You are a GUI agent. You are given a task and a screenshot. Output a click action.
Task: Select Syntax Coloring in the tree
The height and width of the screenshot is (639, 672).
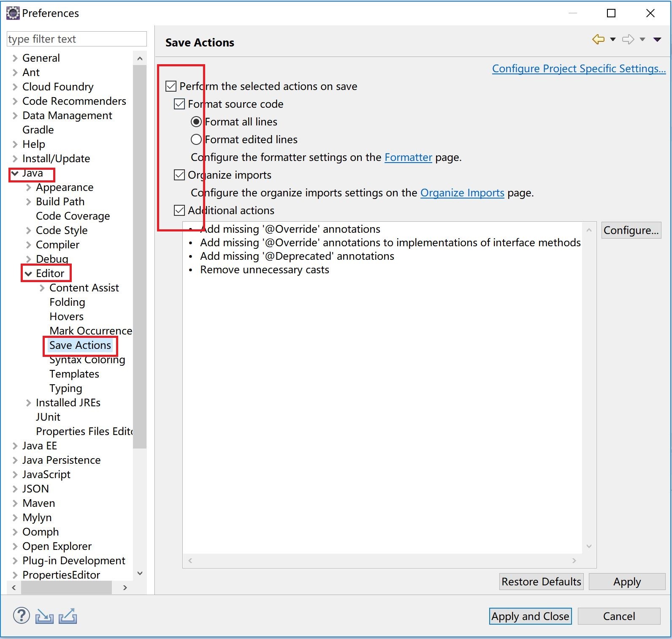point(87,360)
